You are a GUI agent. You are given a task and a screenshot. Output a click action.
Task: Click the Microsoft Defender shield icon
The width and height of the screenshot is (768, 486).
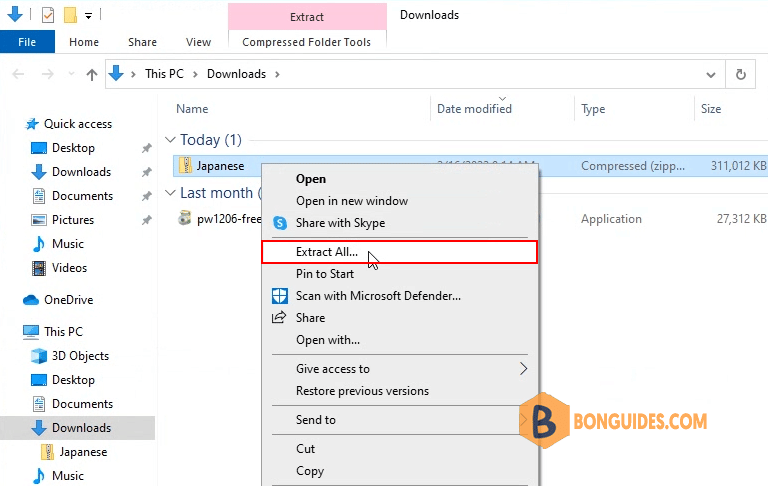(280, 296)
